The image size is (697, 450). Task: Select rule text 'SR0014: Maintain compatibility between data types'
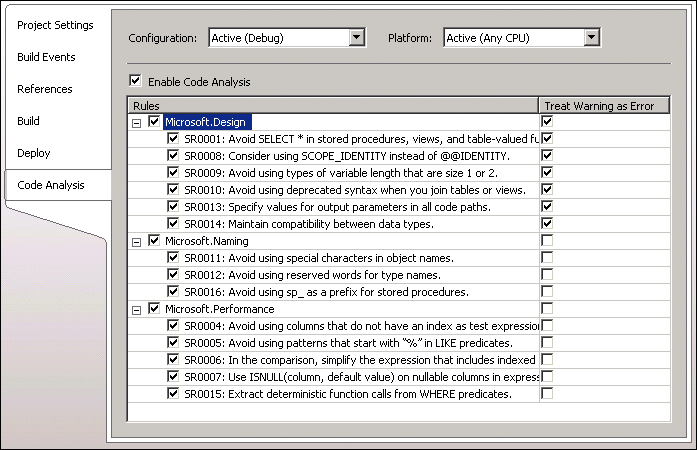click(x=309, y=224)
